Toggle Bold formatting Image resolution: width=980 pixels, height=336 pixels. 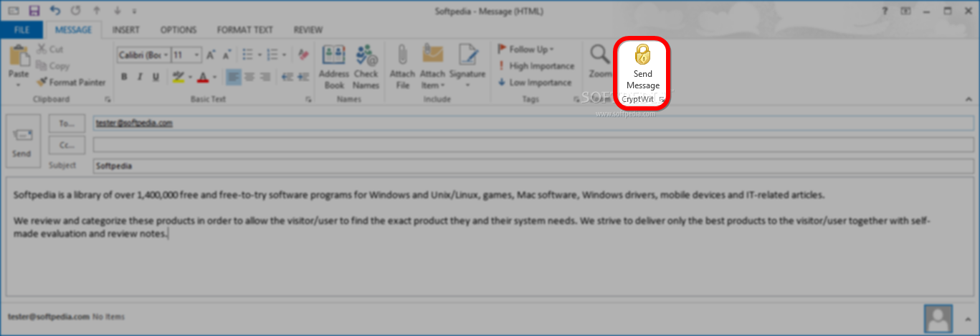tap(123, 77)
